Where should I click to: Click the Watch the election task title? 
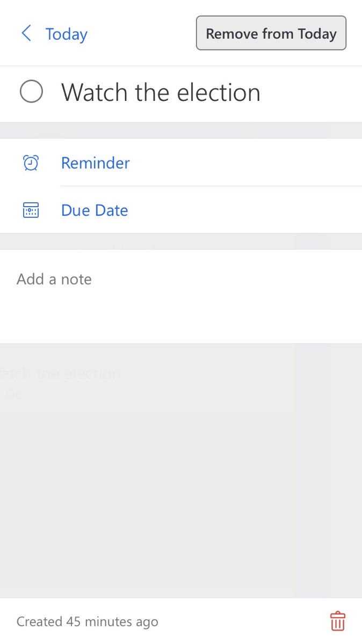coord(161,93)
